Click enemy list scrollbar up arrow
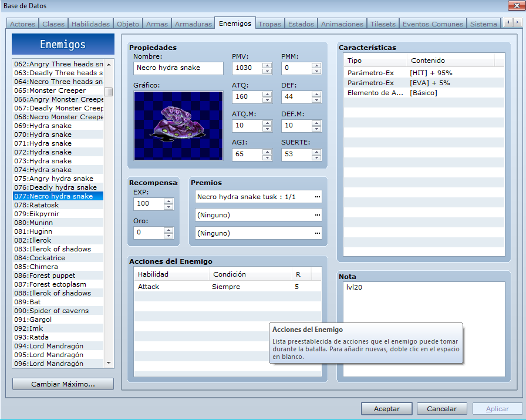Screen dimensions: 526x420 109,64
